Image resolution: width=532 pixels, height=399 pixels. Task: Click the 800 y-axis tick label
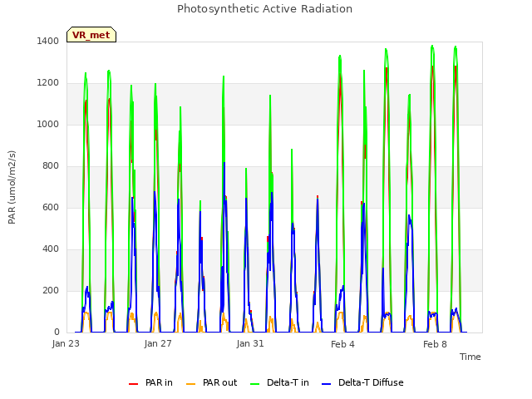tap(51, 166)
